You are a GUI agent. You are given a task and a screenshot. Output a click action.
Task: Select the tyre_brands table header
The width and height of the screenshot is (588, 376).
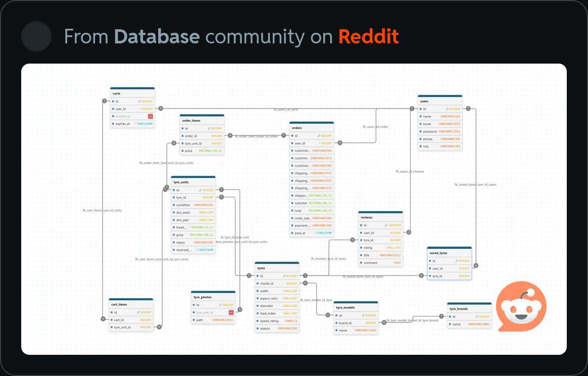click(469, 308)
